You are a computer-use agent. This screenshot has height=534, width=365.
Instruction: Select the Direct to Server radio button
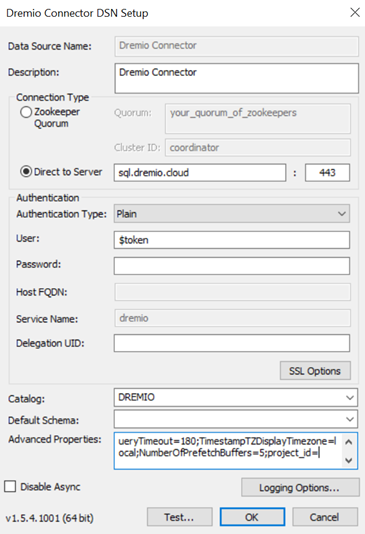[x=26, y=171]
